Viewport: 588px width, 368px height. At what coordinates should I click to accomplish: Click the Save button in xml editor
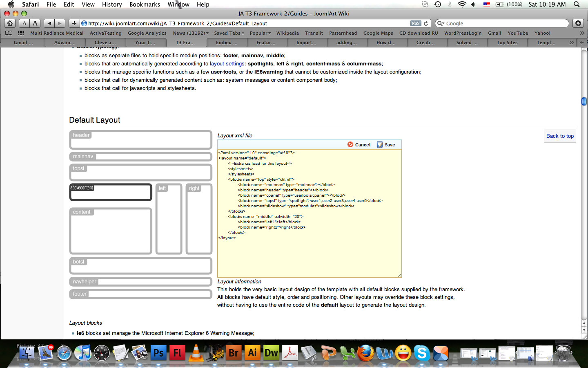[x=386, y=145]
